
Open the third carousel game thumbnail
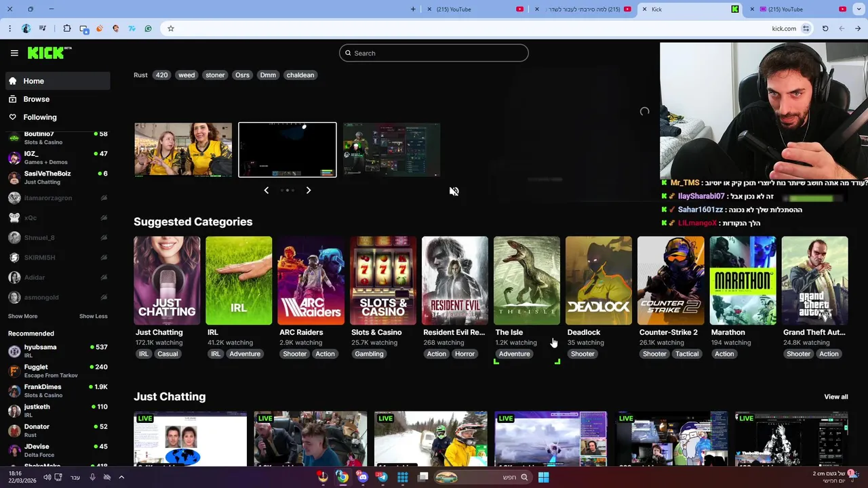(392, 150)
